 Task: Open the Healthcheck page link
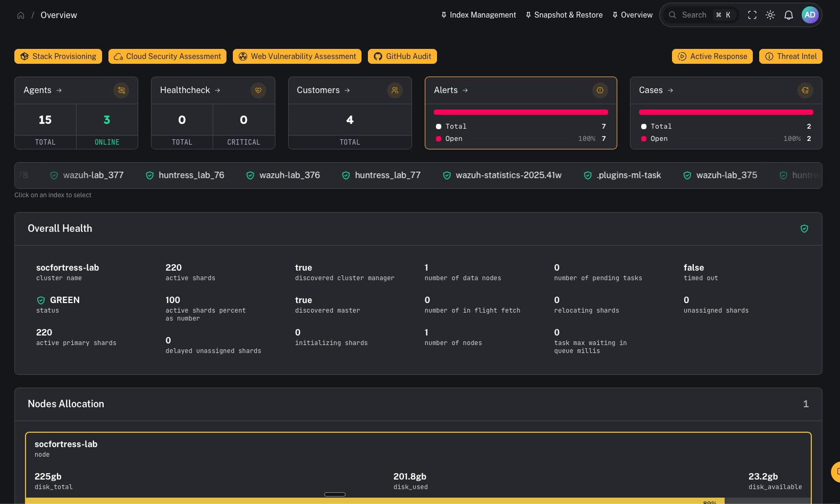click(x=190, y=90)
